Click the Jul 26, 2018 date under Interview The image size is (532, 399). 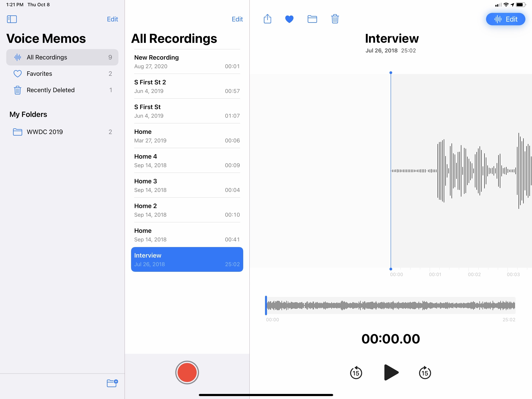(x=381, y=50)
